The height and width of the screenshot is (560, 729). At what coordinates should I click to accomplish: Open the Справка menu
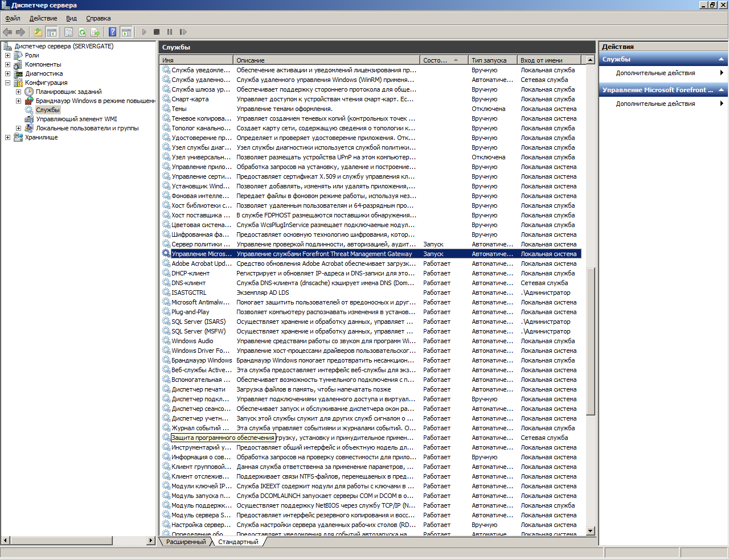click(98, 19)
